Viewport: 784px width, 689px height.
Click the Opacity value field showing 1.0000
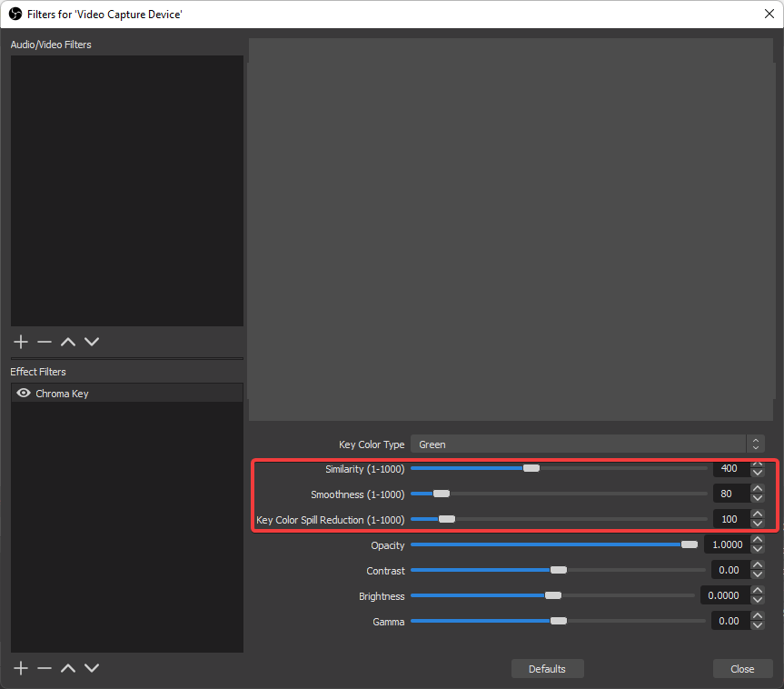click(x=727, y=544)
